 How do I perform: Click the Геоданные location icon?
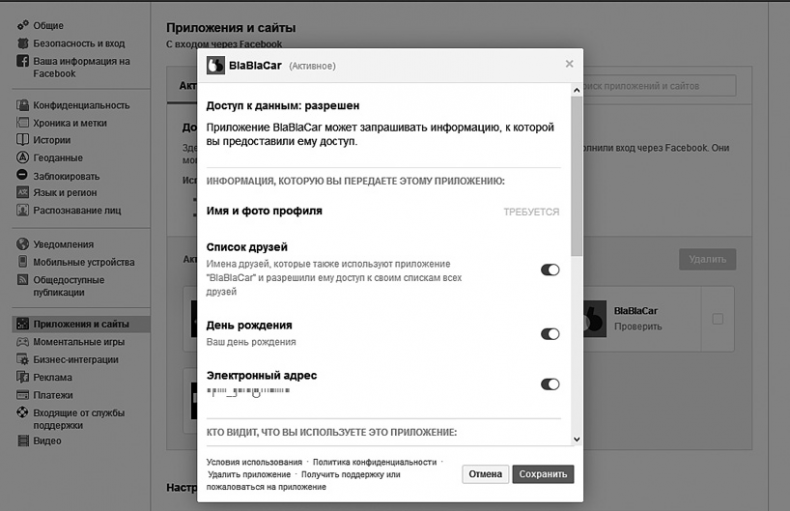point(23,158)
